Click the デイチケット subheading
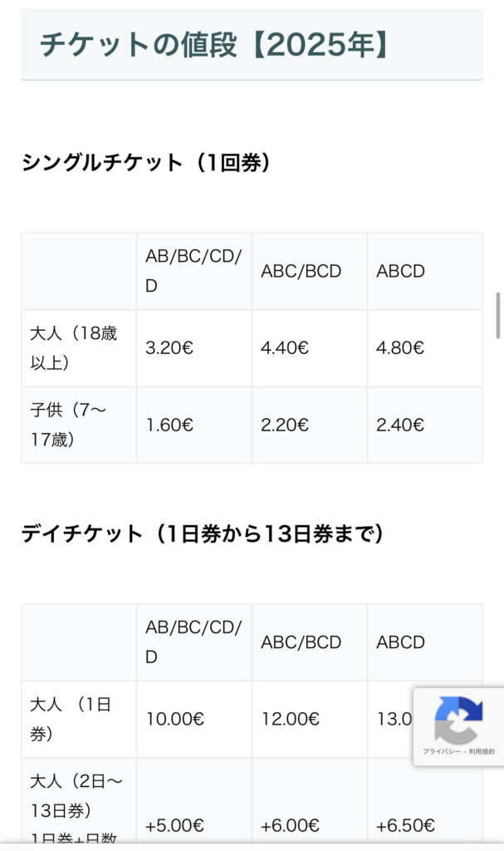Image resolution: width=504 pixels, height=851 pixels. (203, 534)
